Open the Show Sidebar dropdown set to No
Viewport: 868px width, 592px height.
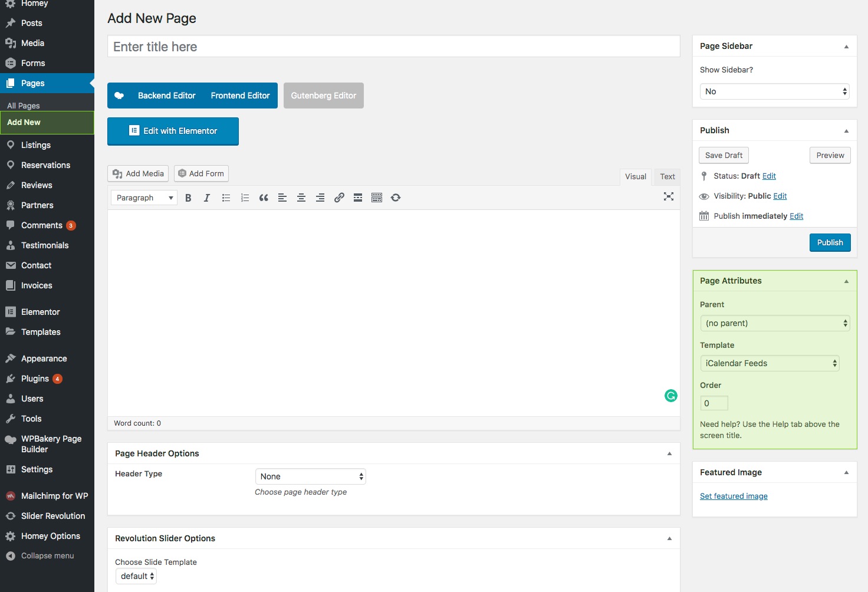pos(774,91)
